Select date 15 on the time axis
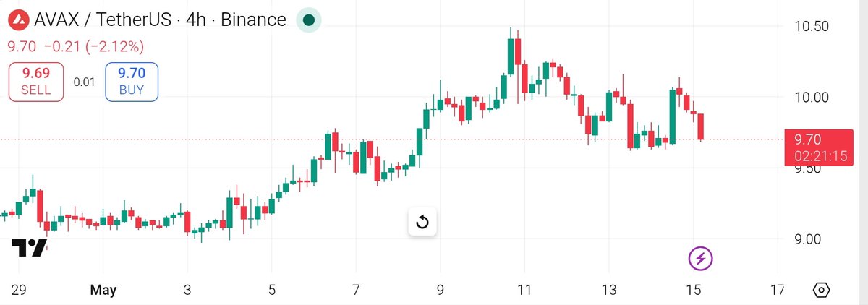The image size is (868, 305). click(693, 291)
